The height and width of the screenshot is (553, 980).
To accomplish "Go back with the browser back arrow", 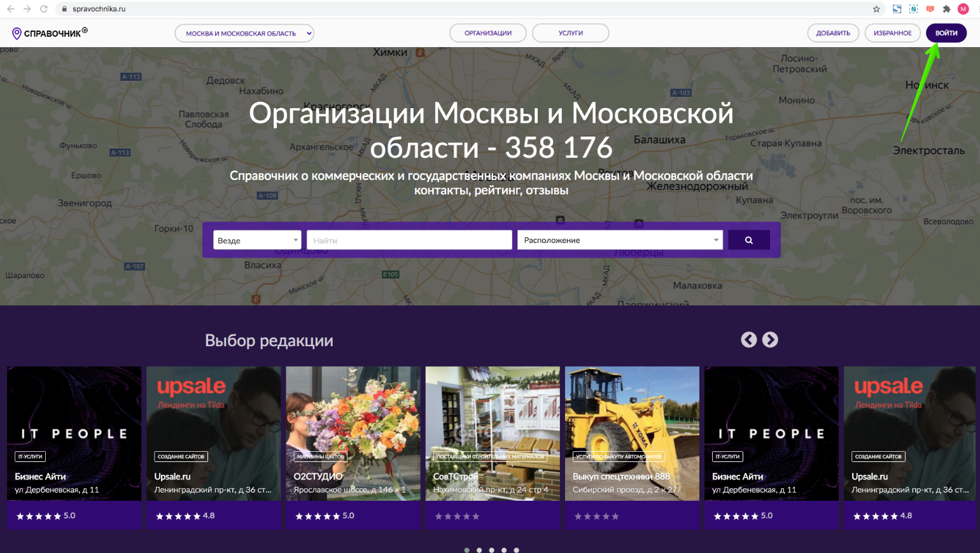I will (x=10, y=9).
